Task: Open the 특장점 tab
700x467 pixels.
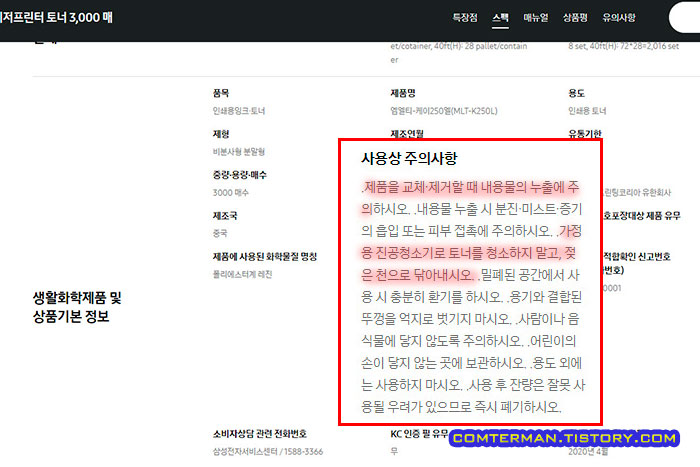Action: click(465, 18)
